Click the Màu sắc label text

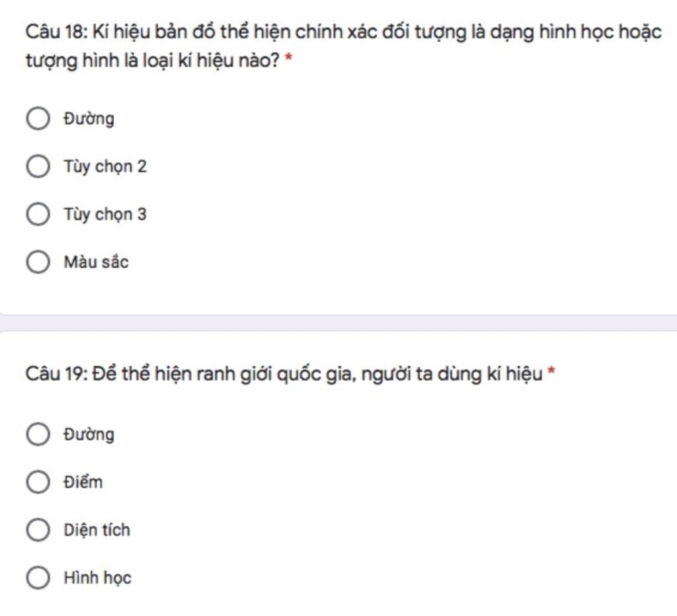point(97,262)
